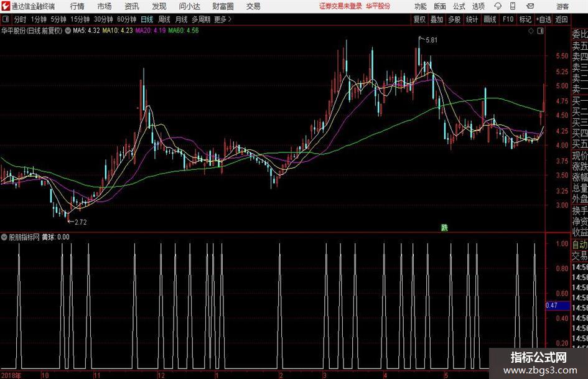This screenshot has width=588, height=379.
Task: Click the 股朋指标网 indicator name
Action: pyautogui.click(x=24, y=236)
